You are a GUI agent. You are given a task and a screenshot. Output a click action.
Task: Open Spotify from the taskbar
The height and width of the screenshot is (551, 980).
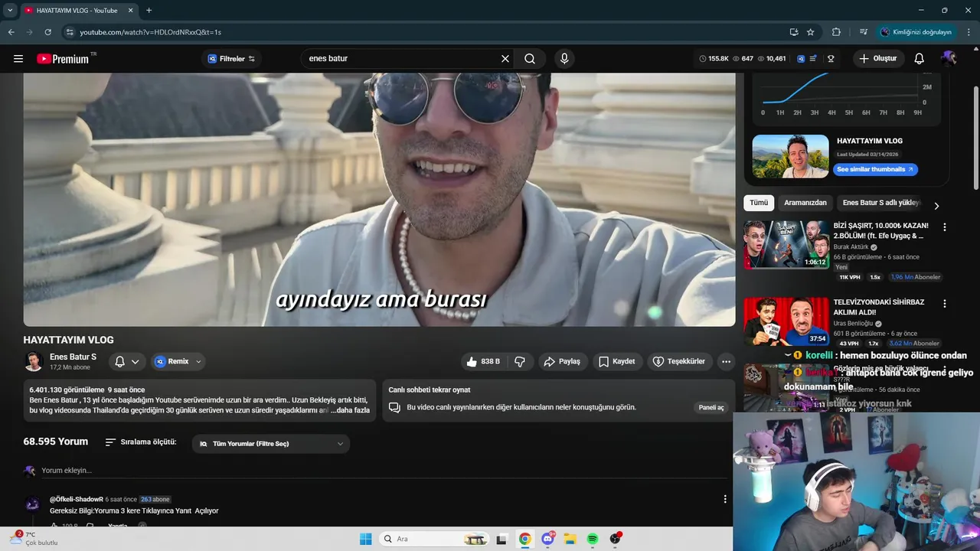(x=593, y=539)
